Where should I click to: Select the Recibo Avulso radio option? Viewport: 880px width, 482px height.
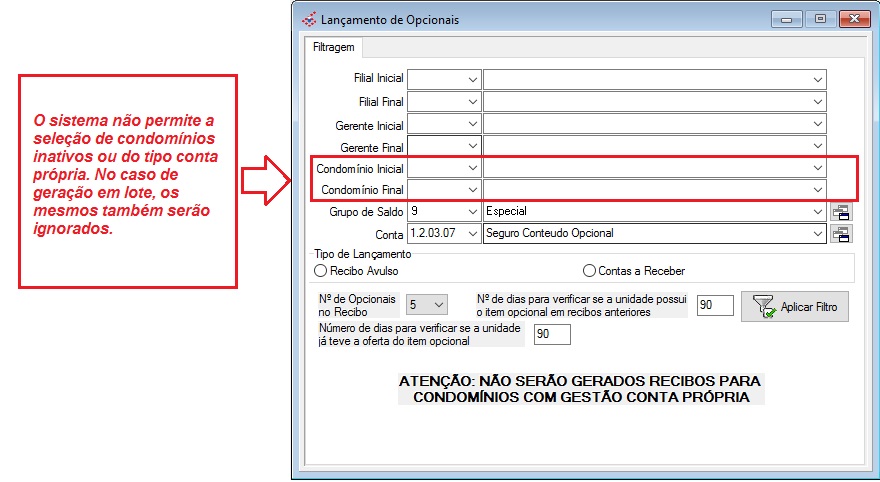[321, 270]
